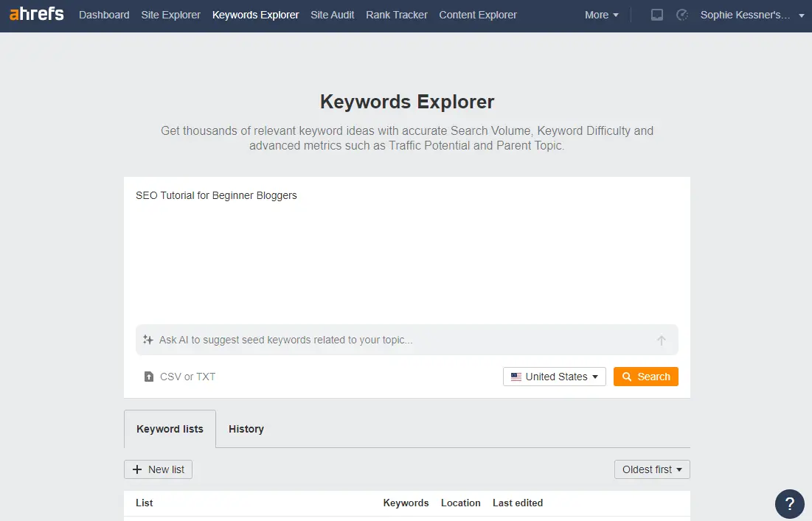Click the Keywords column header
Viewport: 812px width, 521px height.
406,503
